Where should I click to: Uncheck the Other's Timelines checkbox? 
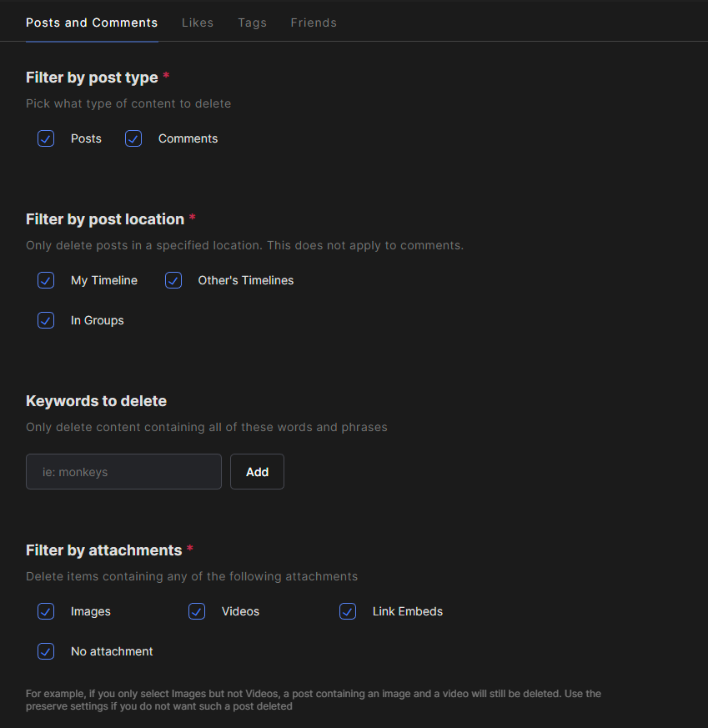coord(173,280)
